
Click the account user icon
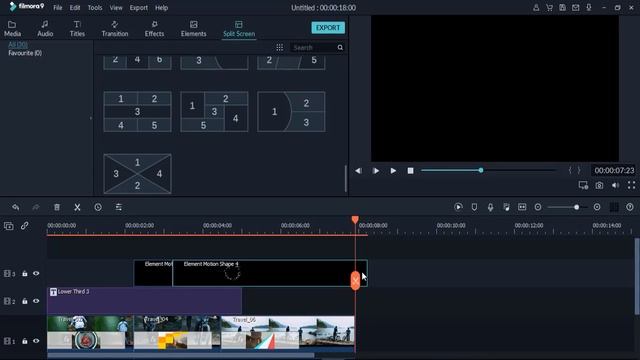coord(536,8)
